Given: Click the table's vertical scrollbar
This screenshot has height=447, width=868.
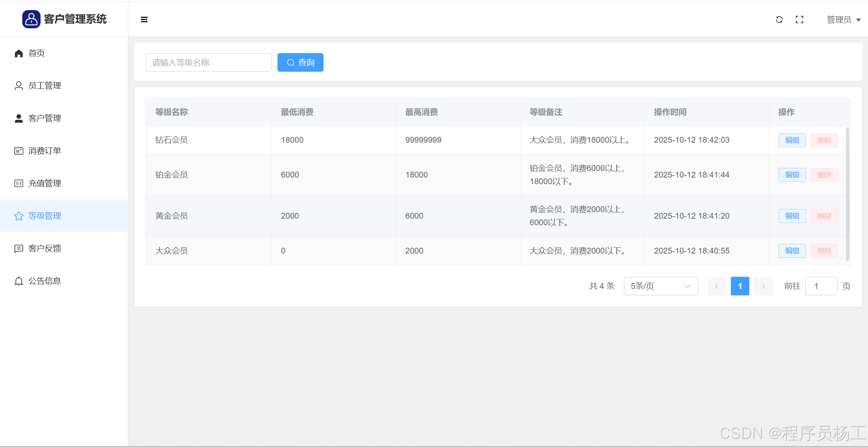Looking at the screenshot, I should pos(847,194).
